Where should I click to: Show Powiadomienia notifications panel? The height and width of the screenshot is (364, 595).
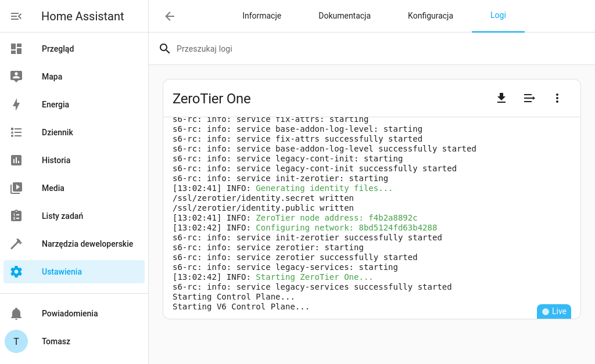pos(70,313)
